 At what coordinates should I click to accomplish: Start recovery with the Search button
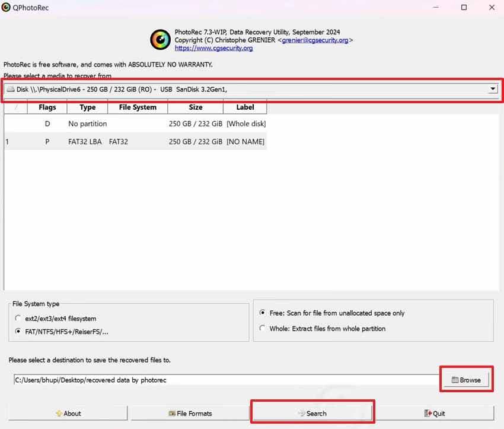[x=312, y=413]
